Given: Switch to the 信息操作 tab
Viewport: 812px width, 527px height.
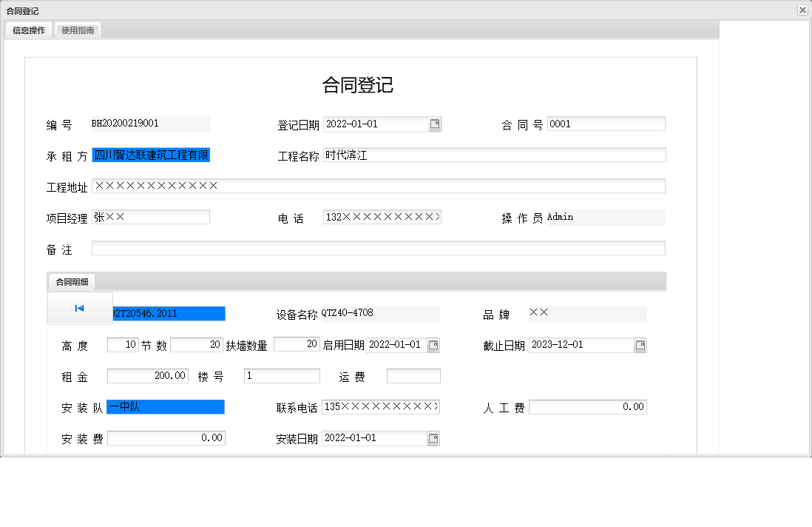Looking at the screenshot, I should coord(27,30).
